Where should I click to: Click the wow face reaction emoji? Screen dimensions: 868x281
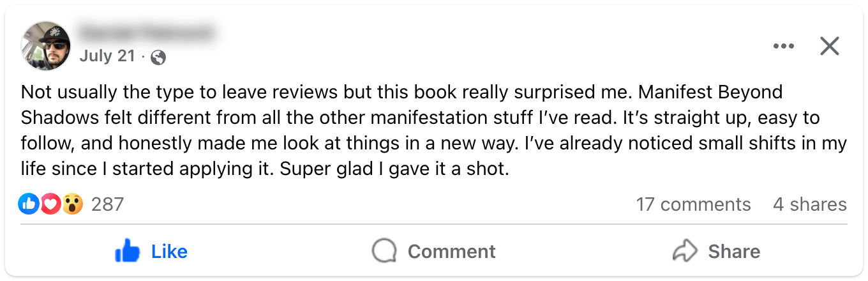tap(73, 204)
